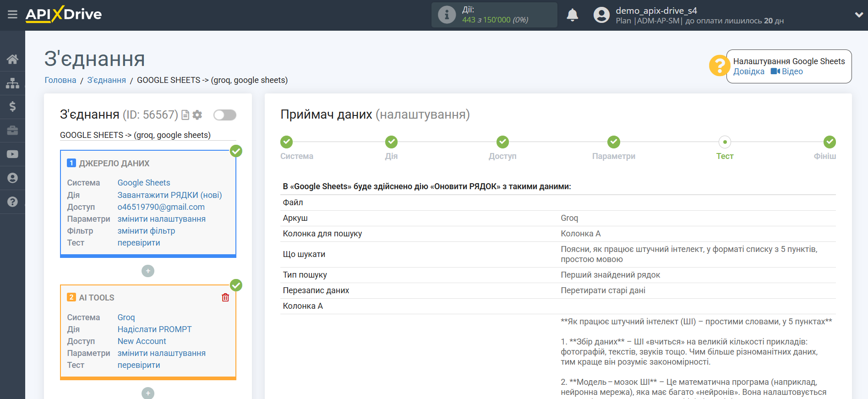This screenshot has height=399, width=868.
Task: Add step after AI Tools block
Action: (148, 393)
